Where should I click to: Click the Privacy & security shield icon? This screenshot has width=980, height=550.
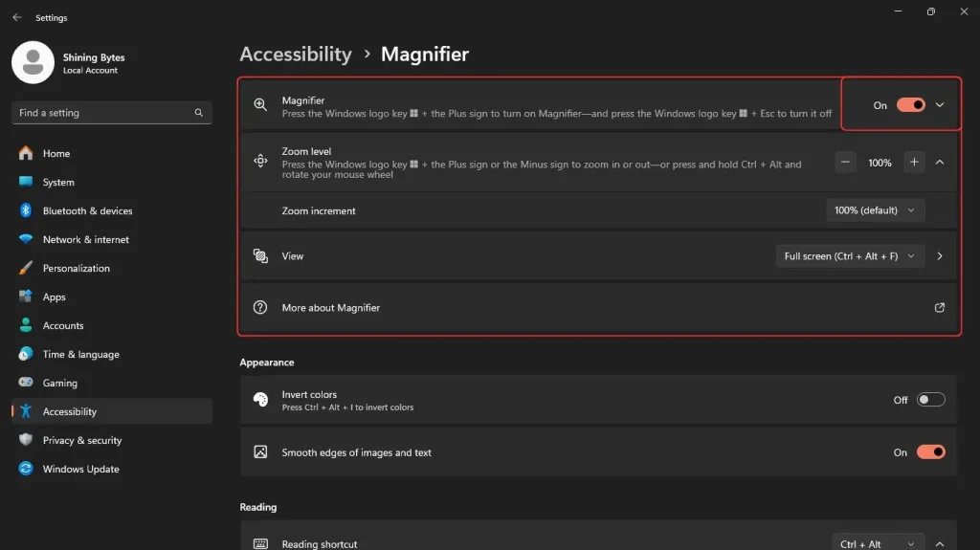tap(26, 440)
